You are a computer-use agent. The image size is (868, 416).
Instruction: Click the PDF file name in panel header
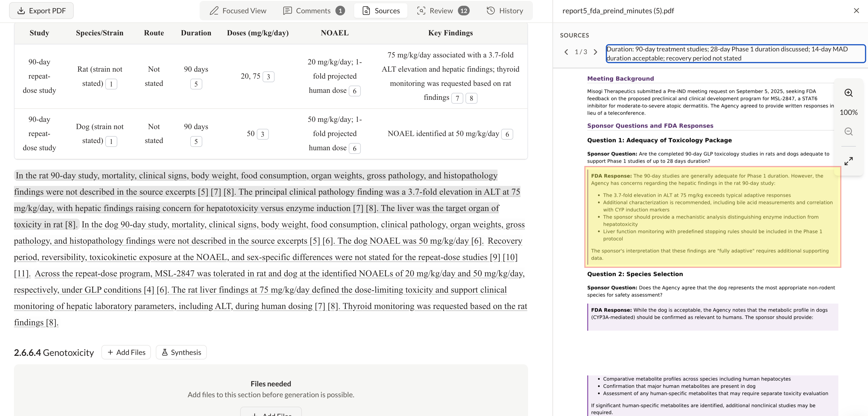(618, 11)
